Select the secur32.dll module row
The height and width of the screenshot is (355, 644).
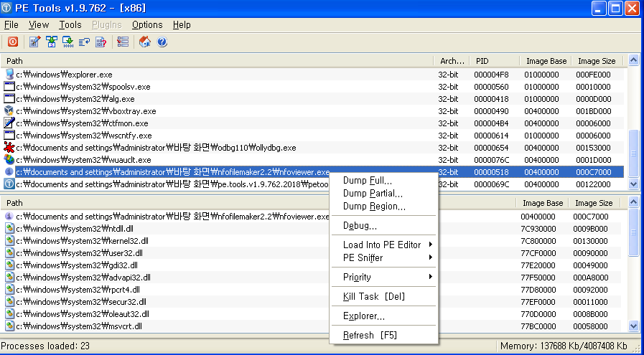[312, 302]
